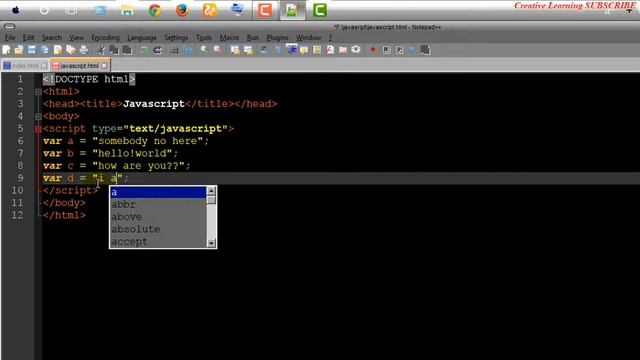This screenshot has height=360, width=640.
Task: Click the Stop Recording macro icon
Action: [x=387, y=50]
